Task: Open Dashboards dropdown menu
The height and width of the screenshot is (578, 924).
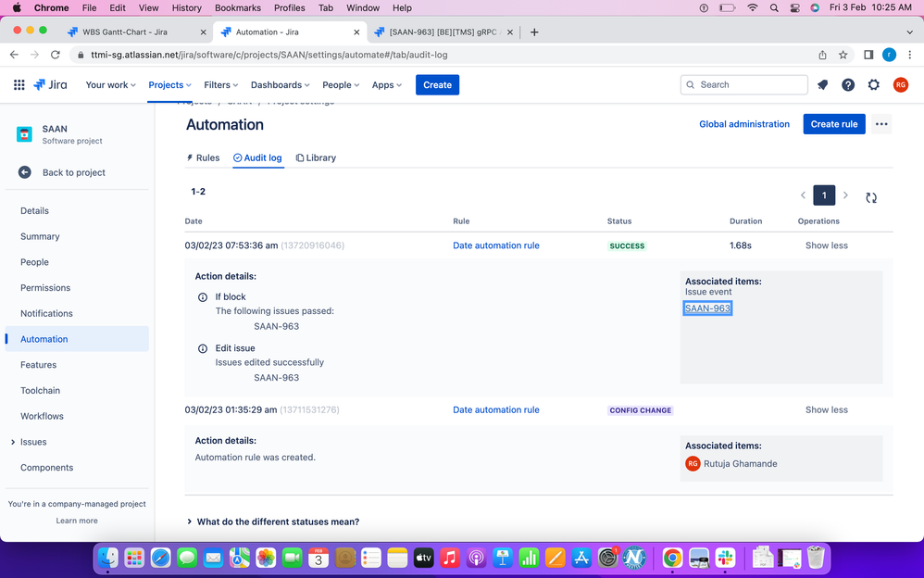Action: 280,85
